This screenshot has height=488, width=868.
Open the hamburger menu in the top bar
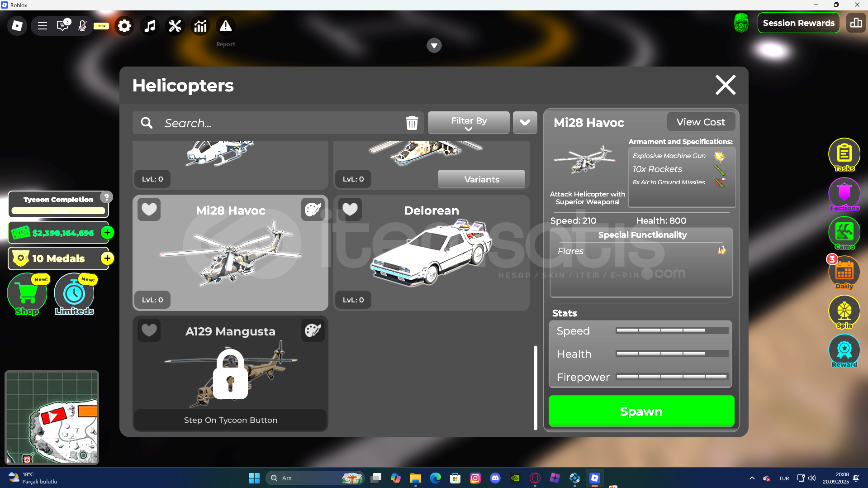(x=43, y=26)
